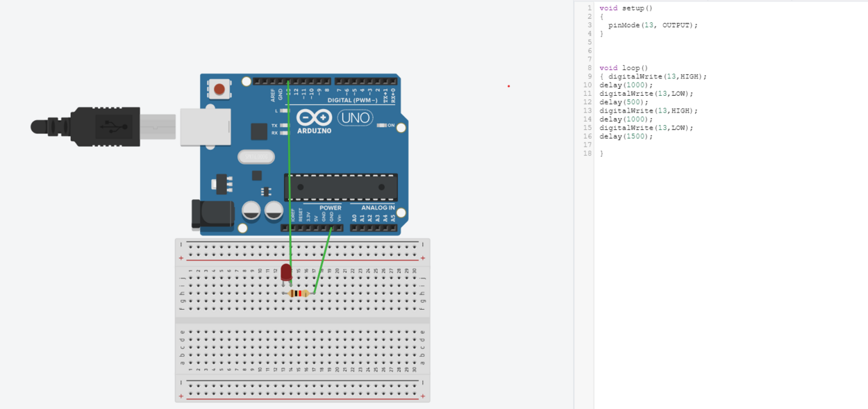Screen dimensions: 868x409
Task: Select the red LED on the breadboard
Action: (286, 272)
